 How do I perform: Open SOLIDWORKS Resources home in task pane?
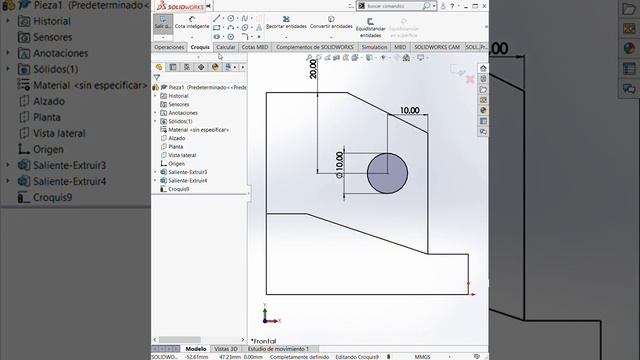(x=483, y=68)
